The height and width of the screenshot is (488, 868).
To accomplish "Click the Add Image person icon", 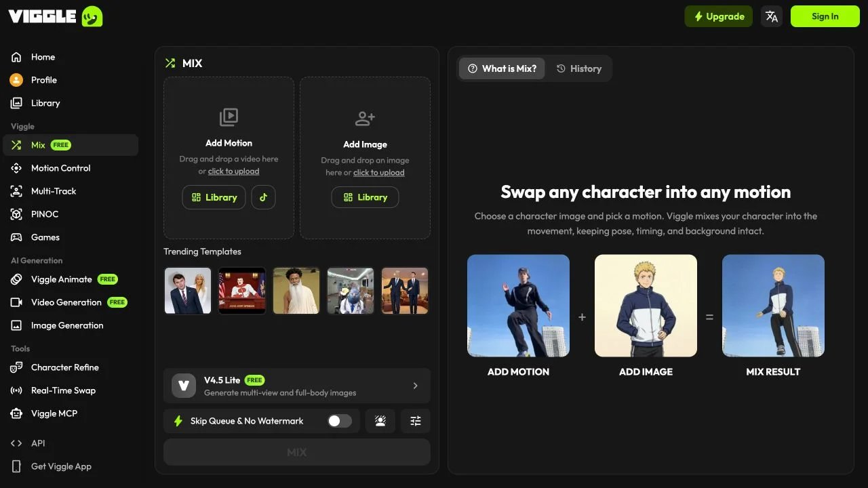I will point(365,119).
